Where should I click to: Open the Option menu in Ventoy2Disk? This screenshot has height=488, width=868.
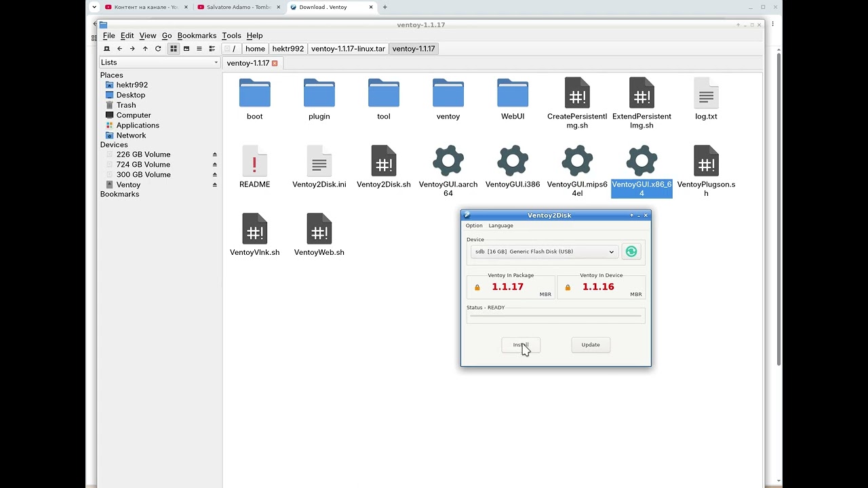tap(474, 226)
